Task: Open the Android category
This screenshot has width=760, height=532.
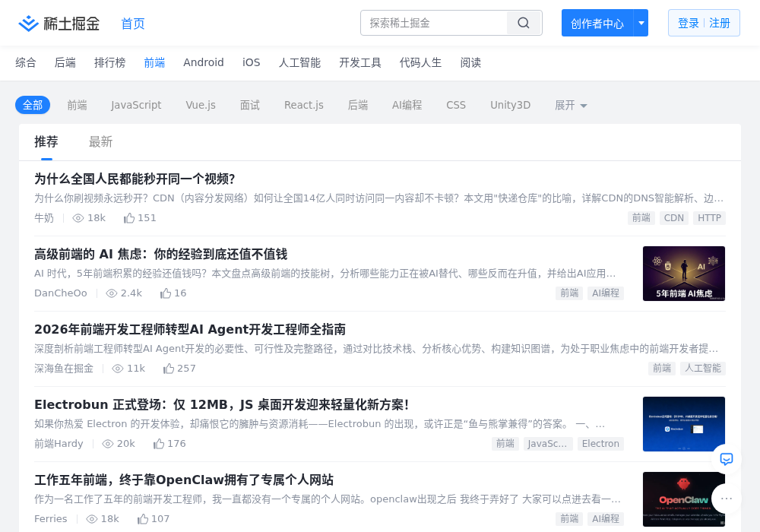Action: 204,62
